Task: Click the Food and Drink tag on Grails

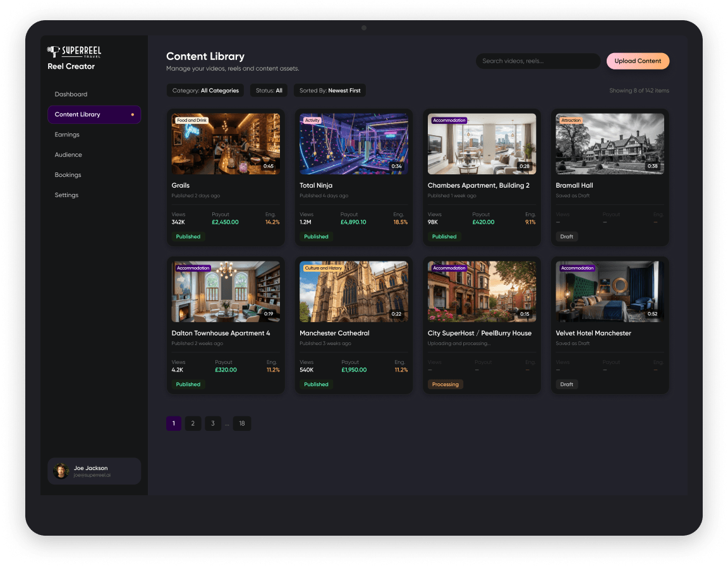Action: click(191, 120)
